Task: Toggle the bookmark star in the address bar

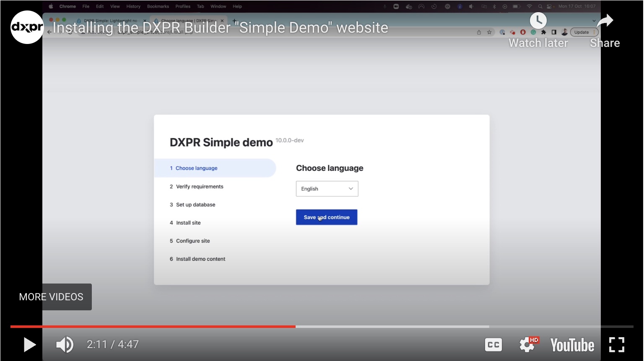Action: click(x=489, y=32)
